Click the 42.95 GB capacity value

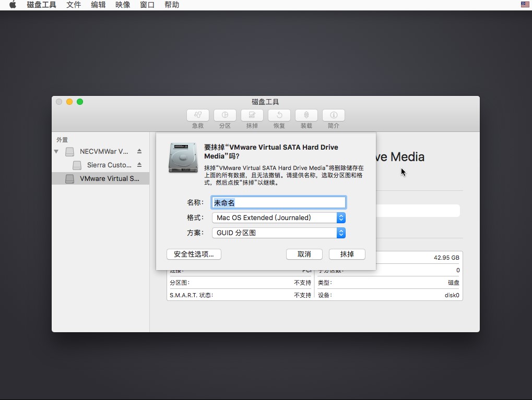click(446, 258)
